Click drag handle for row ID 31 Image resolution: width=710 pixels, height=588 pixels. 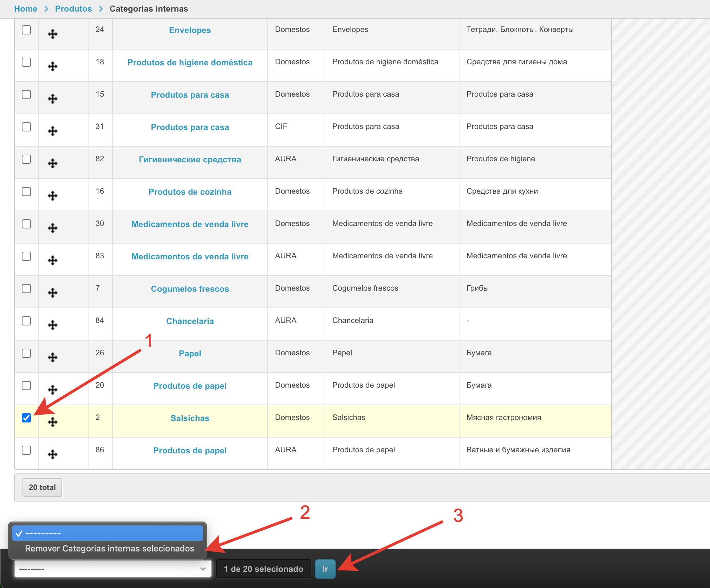(x=53, y=131)
